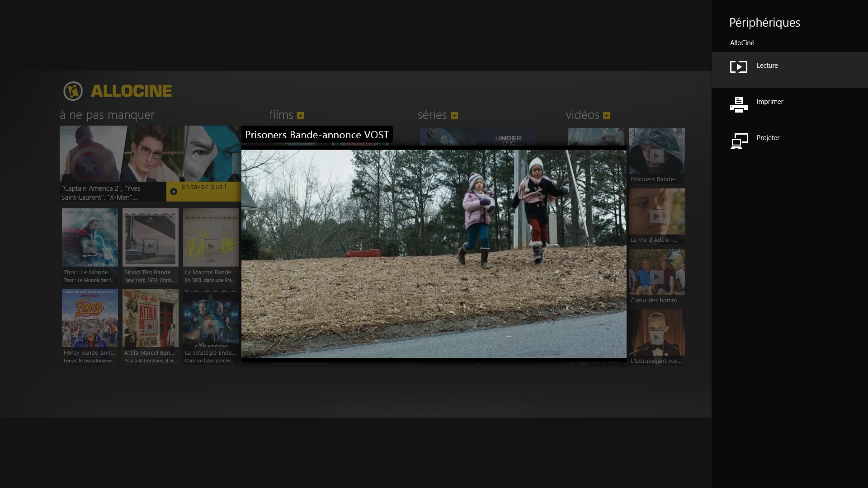
Task: Click the ALLOCINE wordmark
Action: [131, 91]
